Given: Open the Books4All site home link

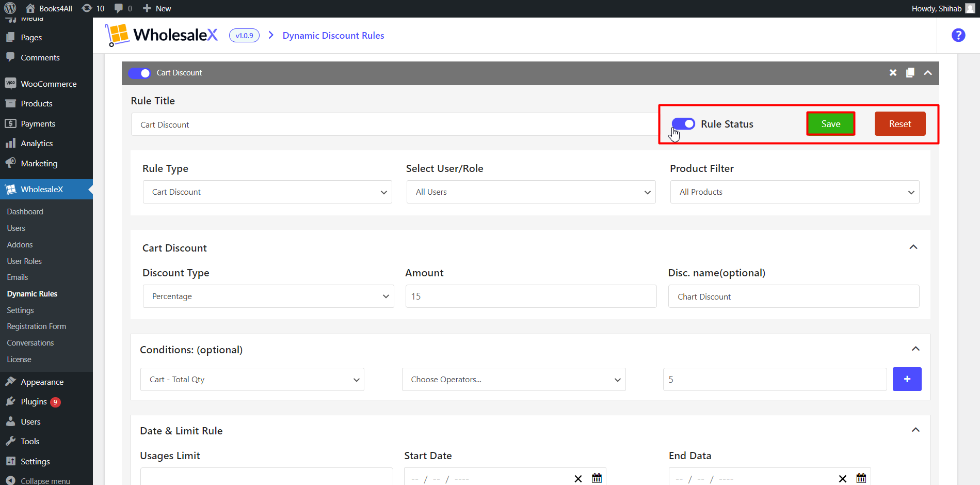Looking at the screenshot, I should [49, 8].
